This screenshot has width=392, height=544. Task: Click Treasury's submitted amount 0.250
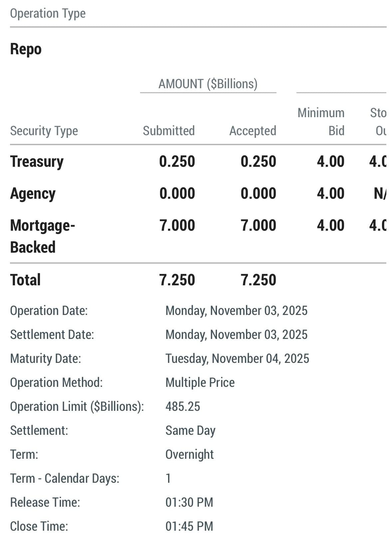coord(177,162)
